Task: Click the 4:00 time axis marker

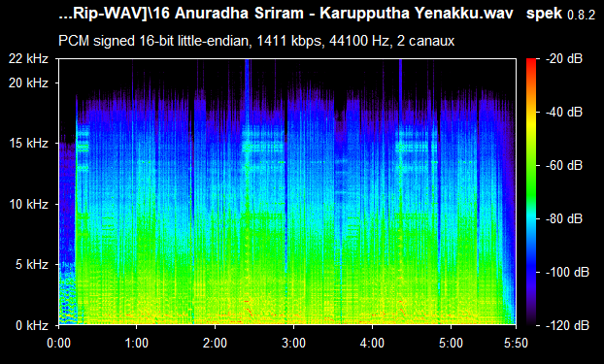Action: pyautogui.click(x=372, y=343)
